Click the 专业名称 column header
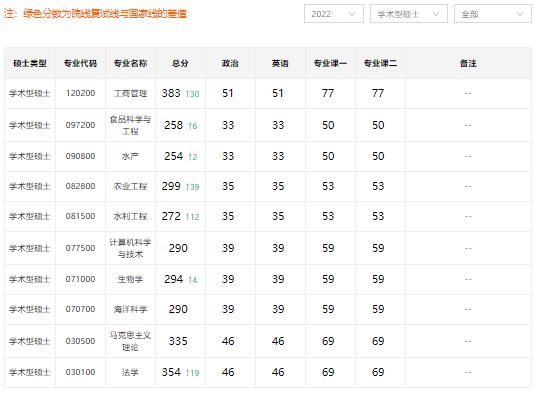 130,63
